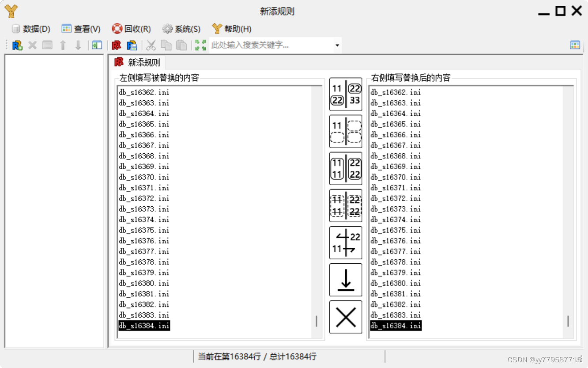Open the 数据(D) menu

31,29
